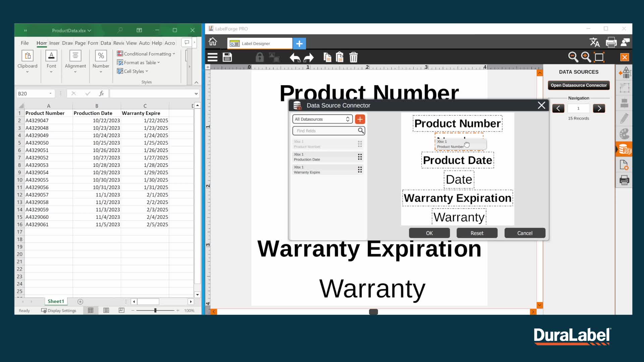Select the pencil tool in the sidebar

pos(624,118)
